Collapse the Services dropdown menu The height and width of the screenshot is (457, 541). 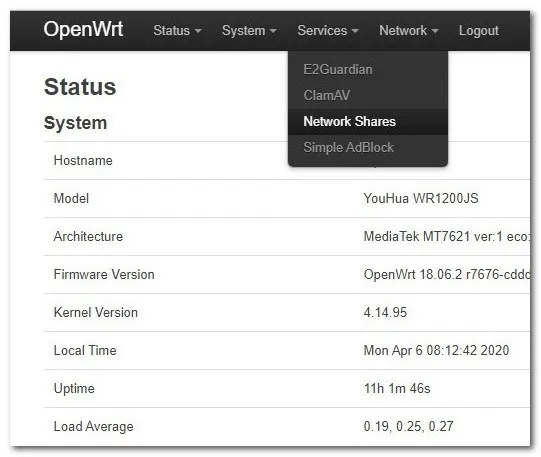click(x=328, y=31)
